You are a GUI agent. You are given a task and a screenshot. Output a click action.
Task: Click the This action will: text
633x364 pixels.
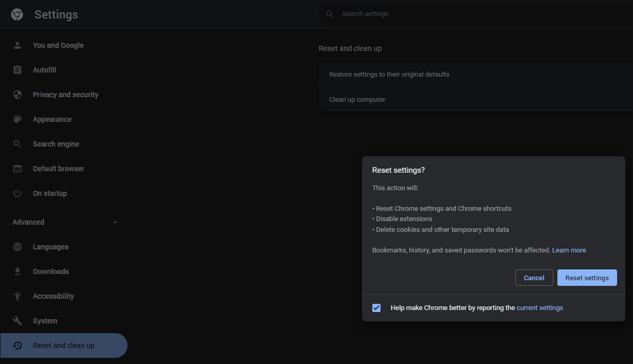(x=395, y=188)
